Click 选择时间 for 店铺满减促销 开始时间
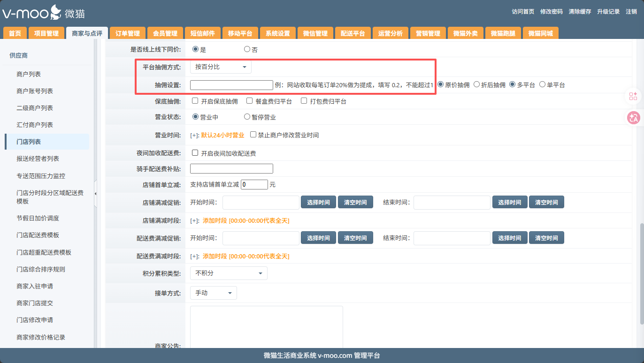 coord(318,202)
